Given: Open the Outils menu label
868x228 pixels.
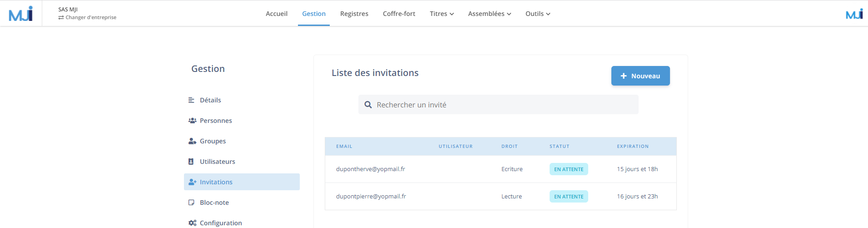Looking at the screenshot, I should pos(535,14).
